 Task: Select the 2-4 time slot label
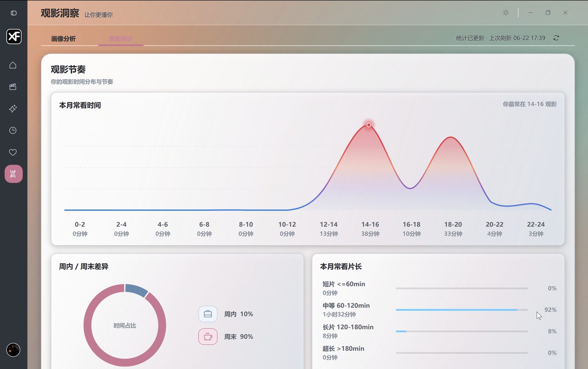pyautogui.click(x=121, y=225)
